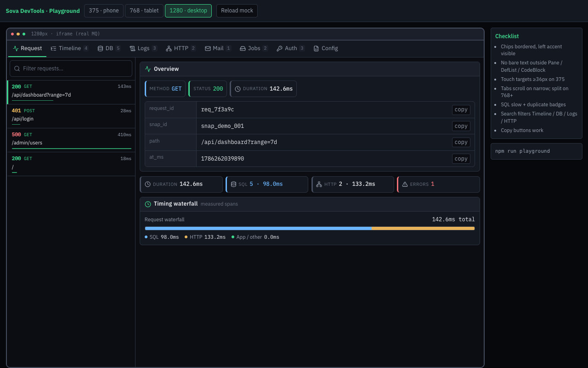Click the warning triangle in ERRORS card

pyautogui.click(x=405, y=184)
